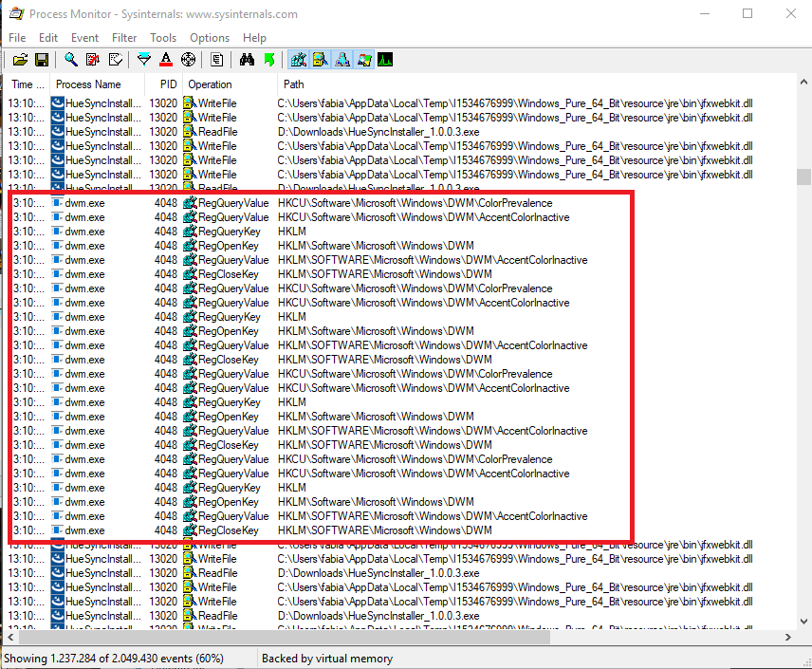Viewport: 812px width, 669px height.
Task: Save the trace with the floppy icon
Action: [42, 60]
